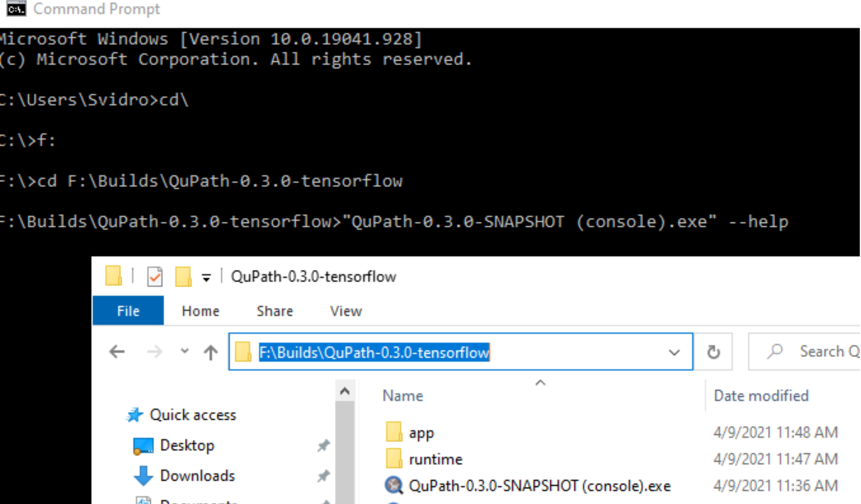Click the Command Prompt title bar icon
The image size is (861, 504).
(16, 9)
